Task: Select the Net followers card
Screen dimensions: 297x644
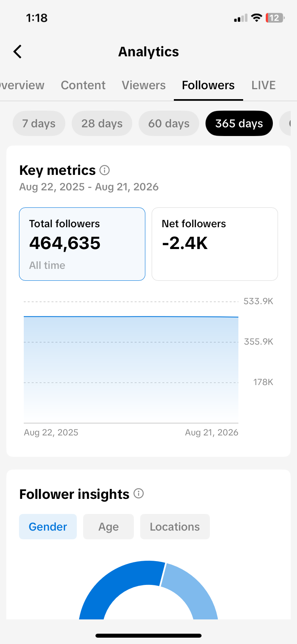Action: pos(215,244)
